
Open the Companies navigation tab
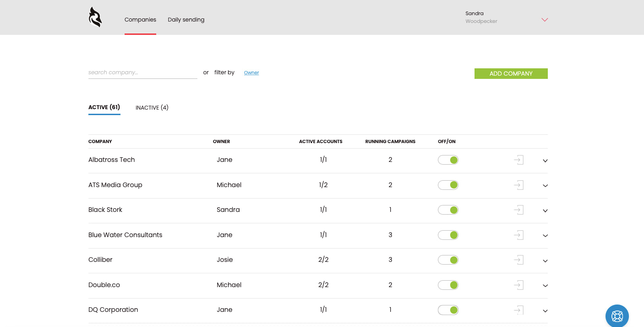pyautogui.click(x=140, y=20)
